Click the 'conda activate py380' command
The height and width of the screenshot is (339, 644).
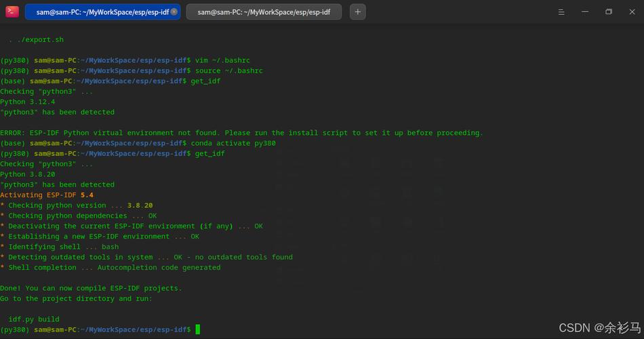pyautogui.click(x=233, y=143)
